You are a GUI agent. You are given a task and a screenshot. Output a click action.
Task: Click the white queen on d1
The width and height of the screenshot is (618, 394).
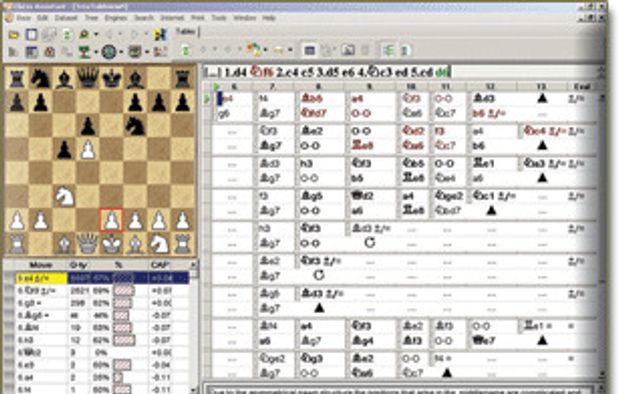tap(88, 244)
